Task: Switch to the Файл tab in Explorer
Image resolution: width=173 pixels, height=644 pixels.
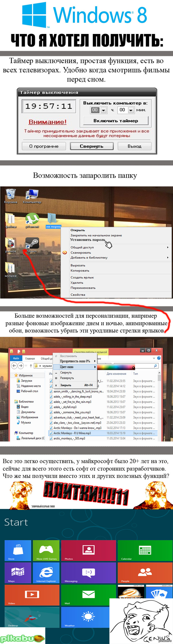Action: pos(16,358)
